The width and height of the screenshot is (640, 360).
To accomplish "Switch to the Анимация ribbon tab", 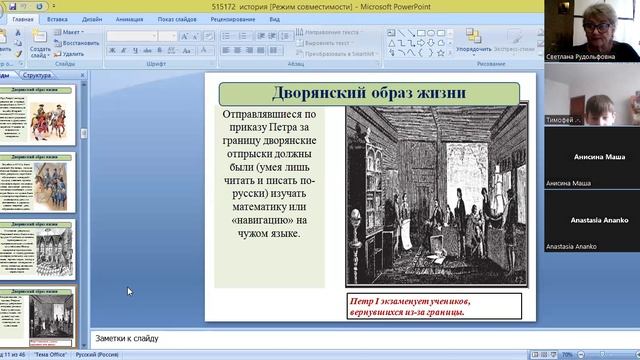I will click(129, 19).
